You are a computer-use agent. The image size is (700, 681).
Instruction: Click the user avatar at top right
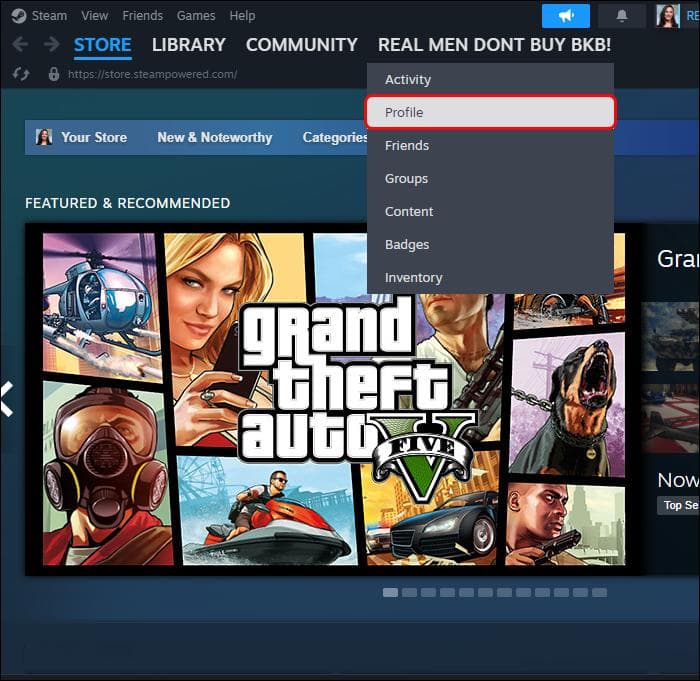click(x=667, y=16)
